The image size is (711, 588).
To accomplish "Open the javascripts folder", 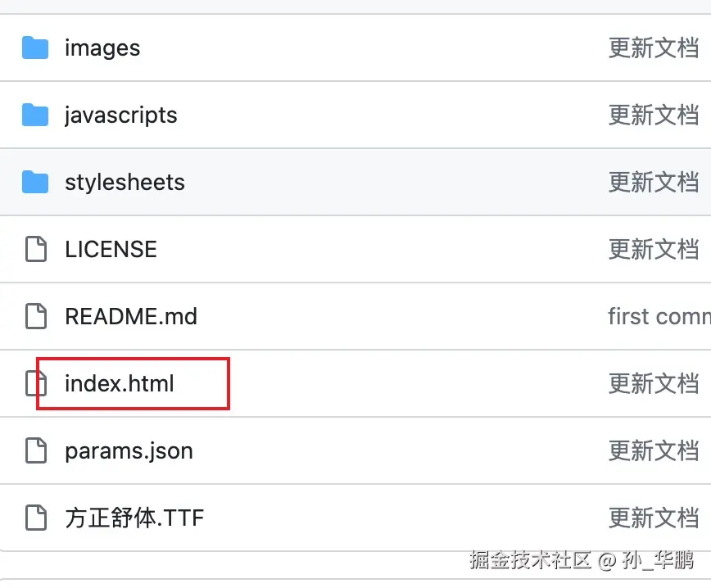I will point(120,115).
